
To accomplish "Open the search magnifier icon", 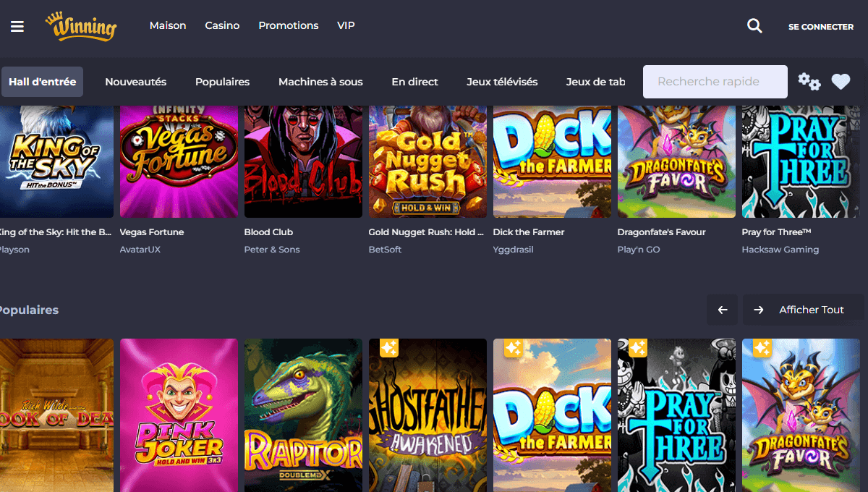I will point(754,26).
